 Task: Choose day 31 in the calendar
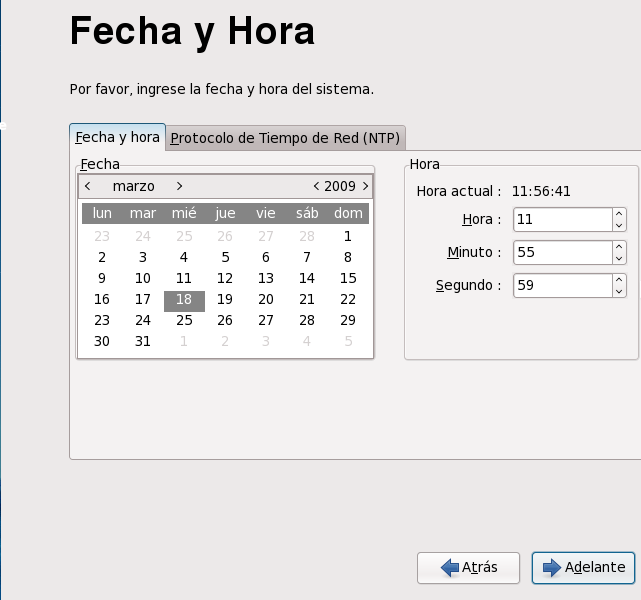(143, 341)
